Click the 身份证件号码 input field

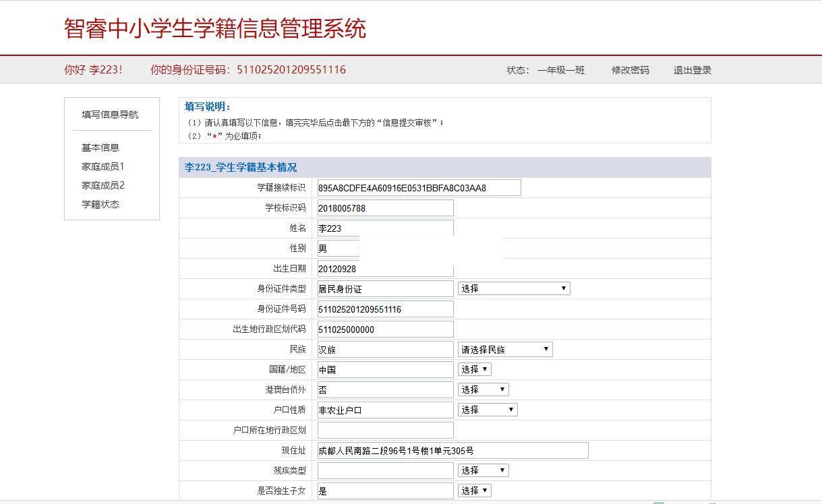tap(384, 309)
